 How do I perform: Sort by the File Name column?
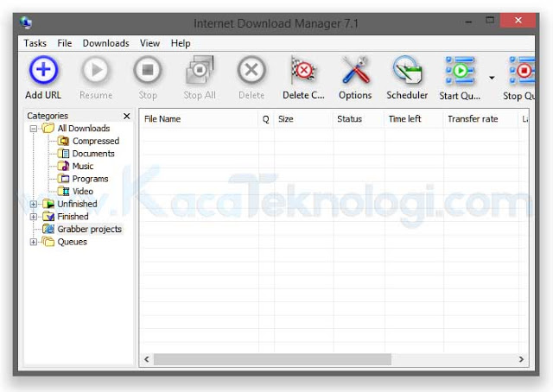point(199,119)
